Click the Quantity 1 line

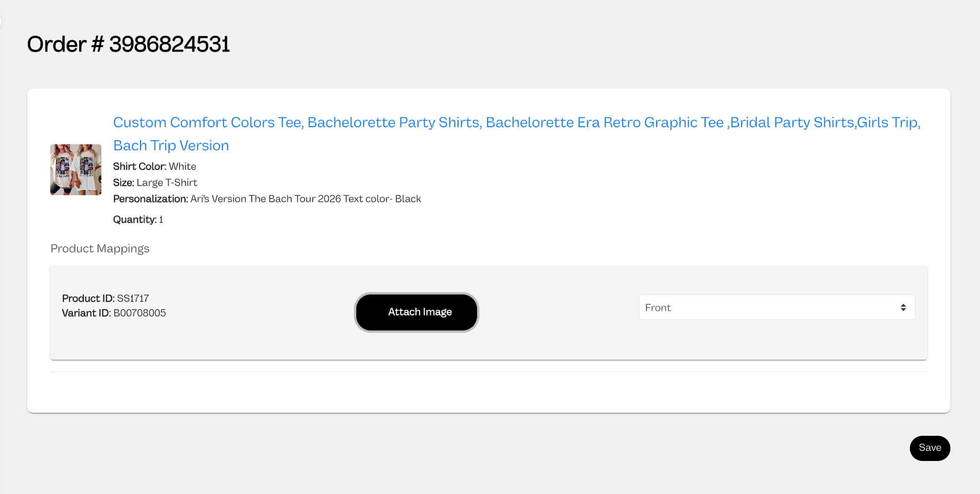pyautogui.click(x=138, y=220)
